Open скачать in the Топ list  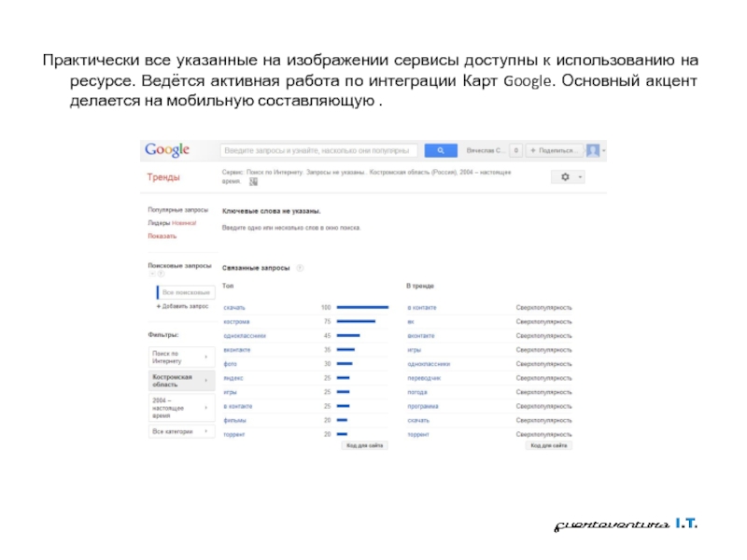[x=234, y=308]
